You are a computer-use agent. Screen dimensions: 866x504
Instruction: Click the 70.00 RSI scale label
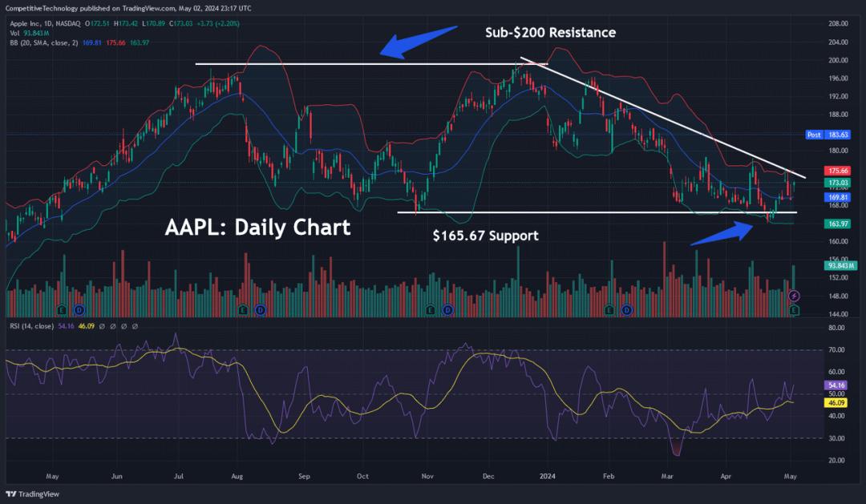pyautogui.click(x=836, y=350)
